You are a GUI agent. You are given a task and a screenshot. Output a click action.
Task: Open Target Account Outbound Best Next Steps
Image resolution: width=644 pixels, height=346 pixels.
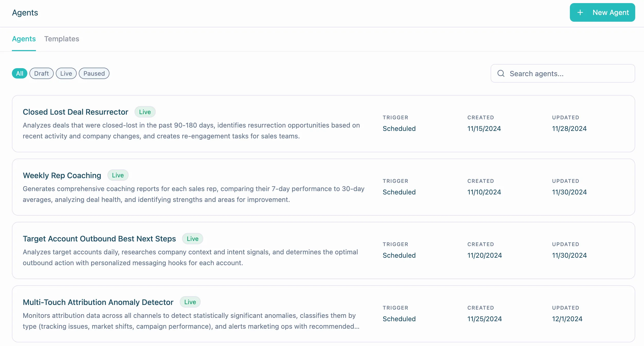pyautogui.click(x=99, y=239)
